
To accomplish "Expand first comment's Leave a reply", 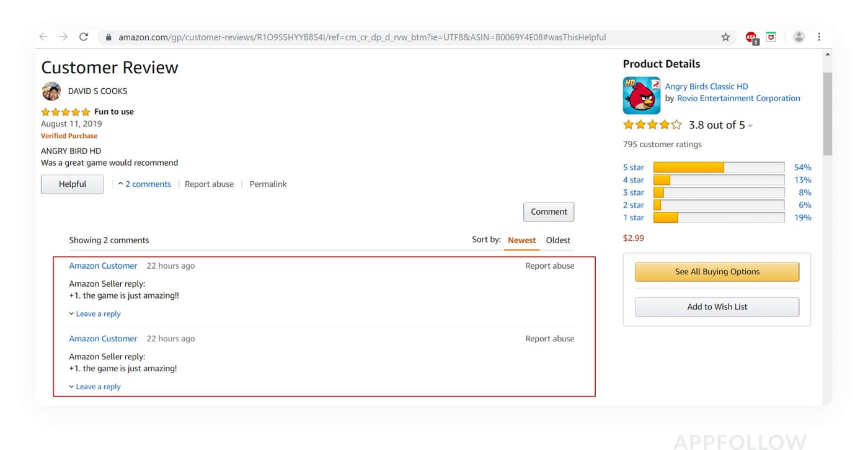I will pos(95,314).
